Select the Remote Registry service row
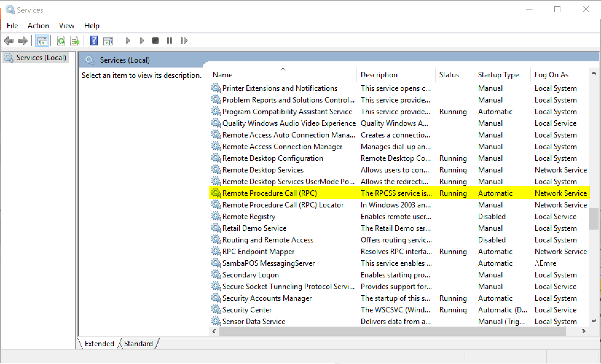The width and height of the screenshot is (601, 364). pos(249,217)
